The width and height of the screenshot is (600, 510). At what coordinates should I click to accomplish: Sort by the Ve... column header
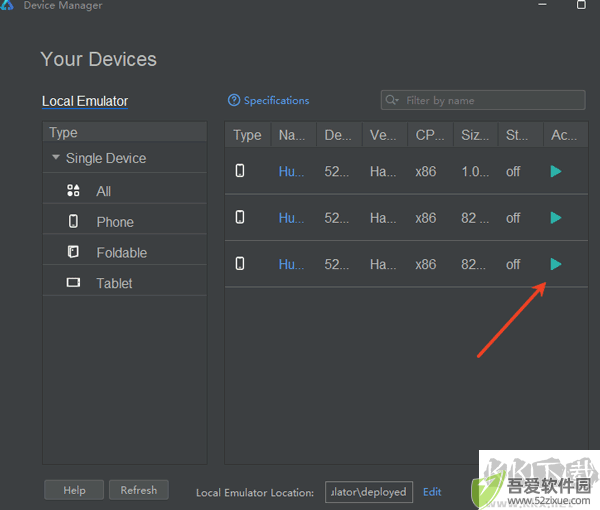pyautogui.click(x=384, y=135)
